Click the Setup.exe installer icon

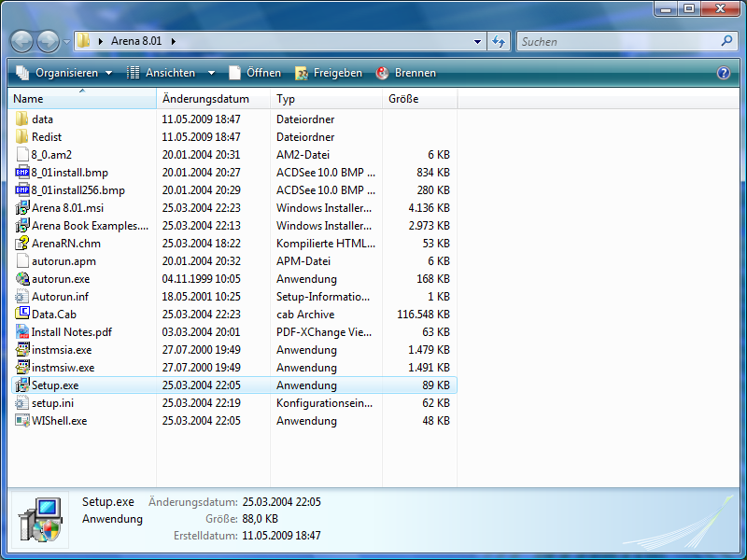(x=21, y=385)
